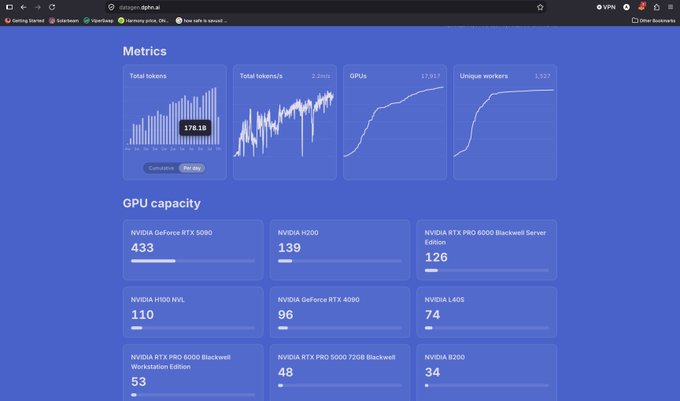Image resolution: width=680 pixels, height=401 pixels.
Task: Click the NVIDIA GeForce RTX 5090 progress bar
Action: click(x=193, y=261)
